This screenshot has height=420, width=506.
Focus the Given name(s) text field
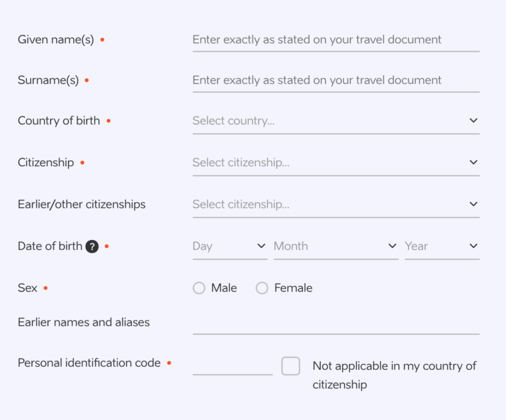(x=336, y=40)
